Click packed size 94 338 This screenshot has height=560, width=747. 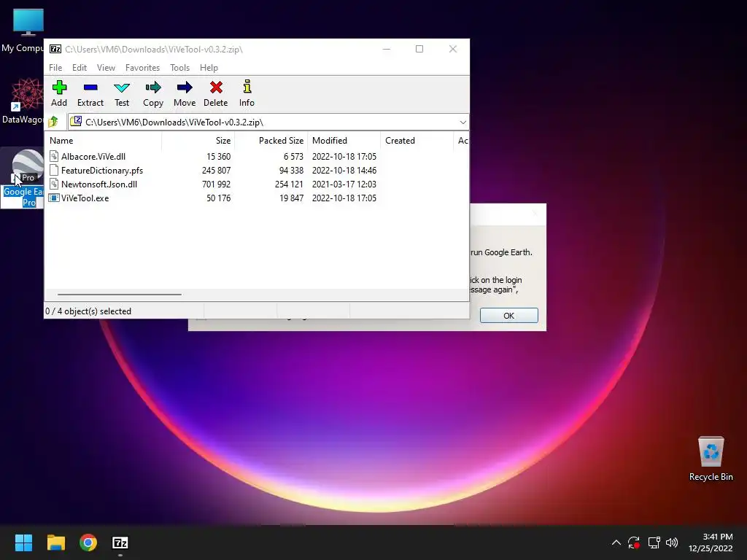click(x=291, y=170)
